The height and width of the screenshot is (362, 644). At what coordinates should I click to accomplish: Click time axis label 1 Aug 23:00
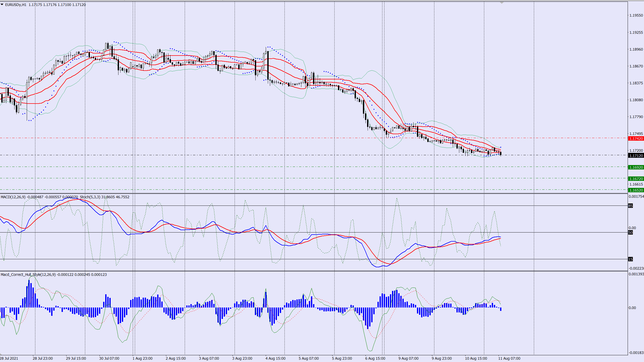(x=142, y=358)
